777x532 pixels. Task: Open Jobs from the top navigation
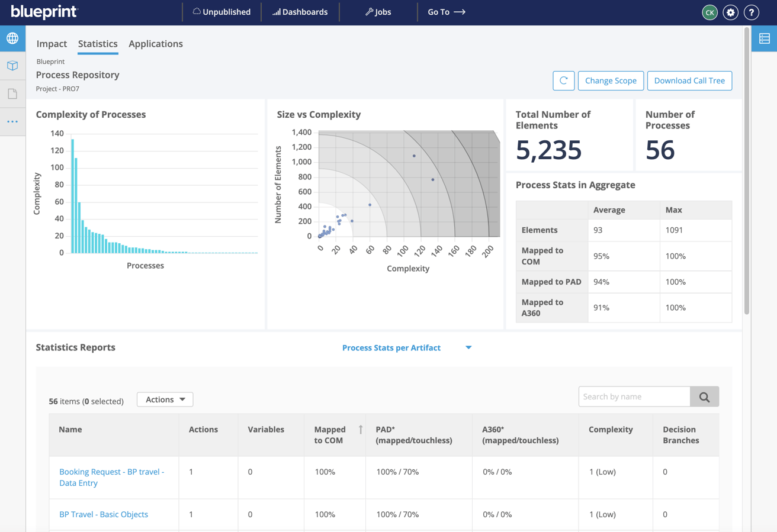[377, 12]
